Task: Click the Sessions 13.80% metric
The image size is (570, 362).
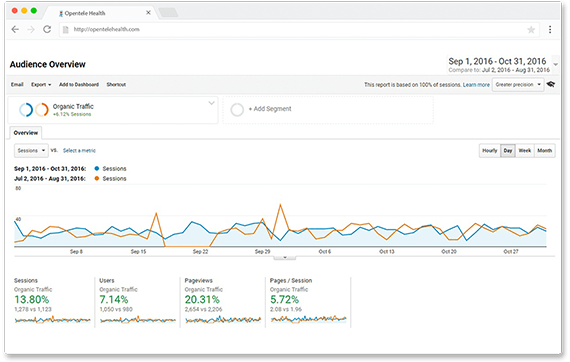Action: coord(32,299)
